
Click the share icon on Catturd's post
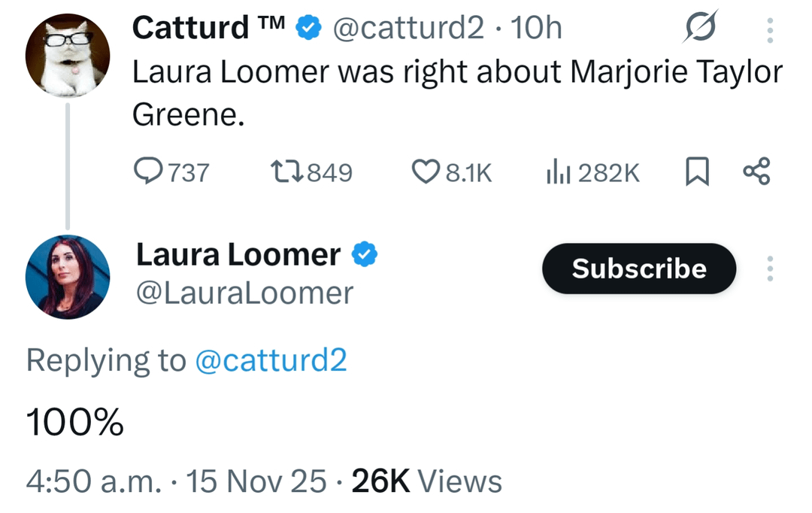tap(756, 172)
